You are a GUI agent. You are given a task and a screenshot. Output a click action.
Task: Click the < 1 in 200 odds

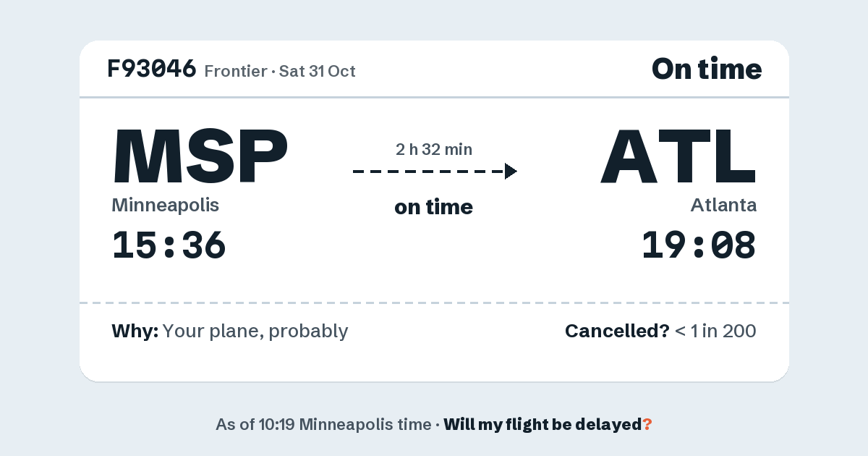point(715,331)
